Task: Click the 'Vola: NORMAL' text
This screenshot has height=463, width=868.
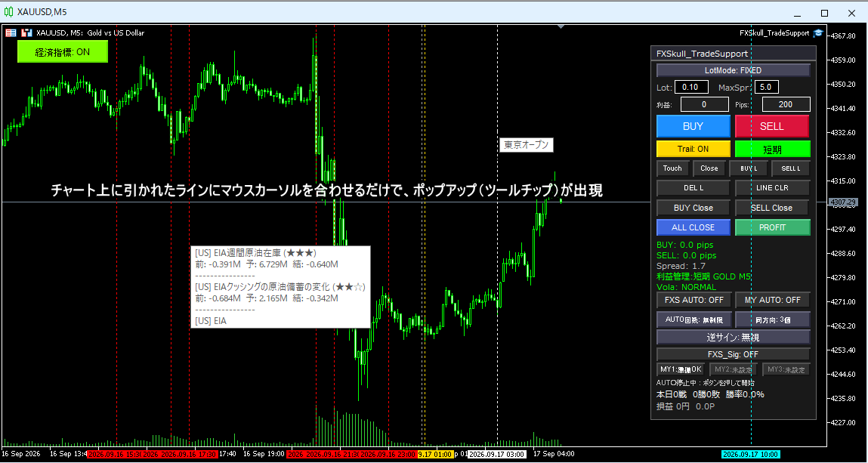Action: (687, 287)
